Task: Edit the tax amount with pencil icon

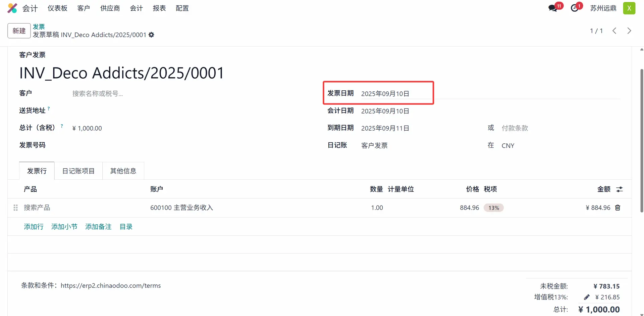Action: click(587, 297)
